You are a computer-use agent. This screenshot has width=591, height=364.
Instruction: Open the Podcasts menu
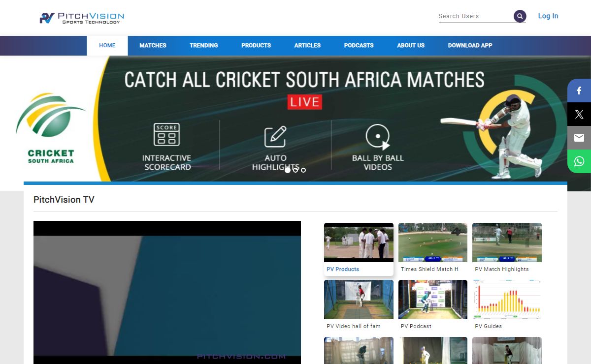359,46
